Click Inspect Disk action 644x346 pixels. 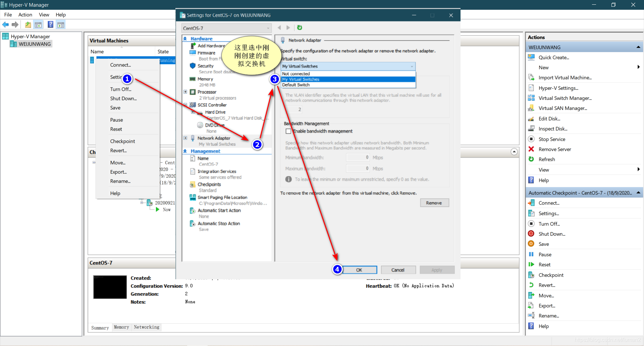coord(553,129)
